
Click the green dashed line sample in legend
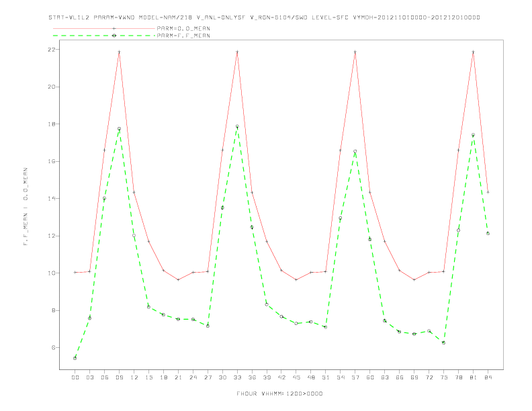[x=104, y=36]
